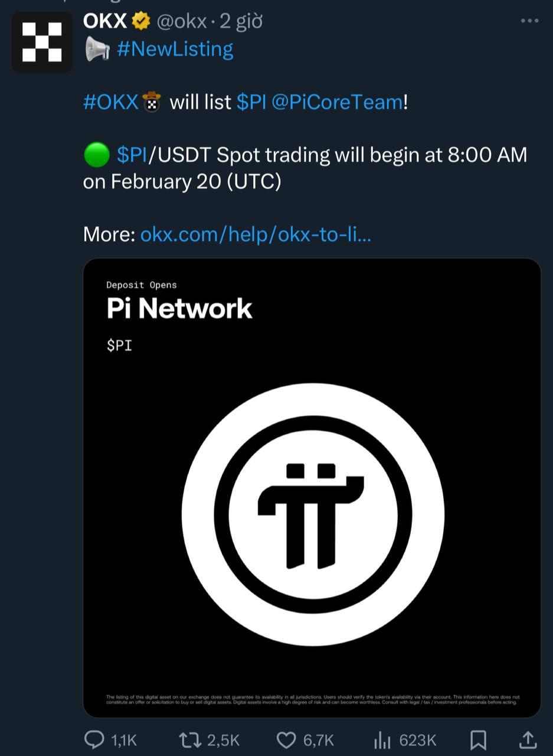Open the OKX profile avatar
The image size is (553, 756).
coord(42,42)
